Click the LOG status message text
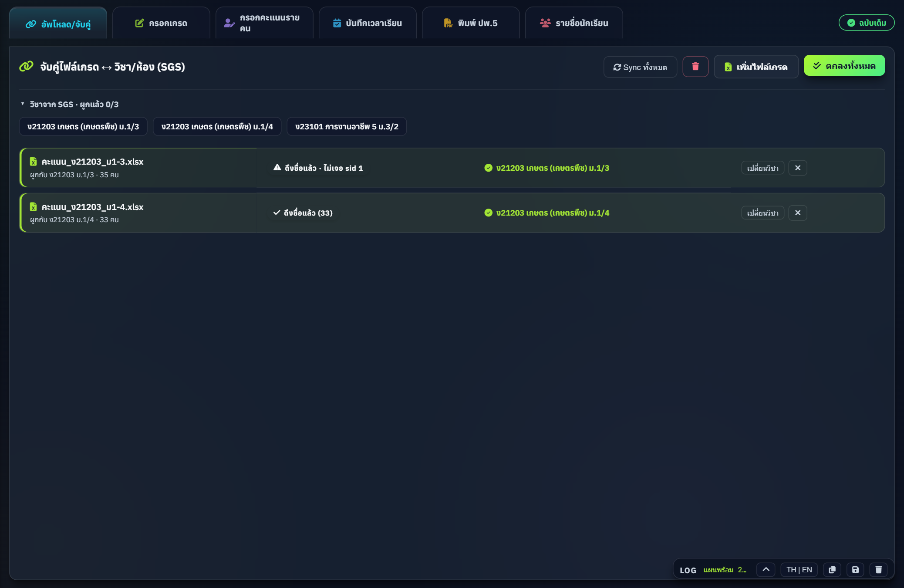Screen dimensions: 904x588 pos(725,570)
